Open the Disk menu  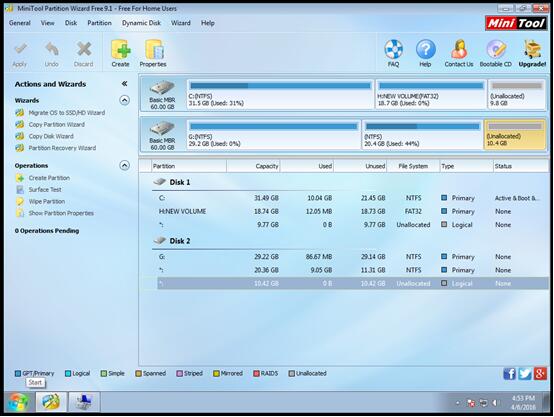click(x=71, y=23)
